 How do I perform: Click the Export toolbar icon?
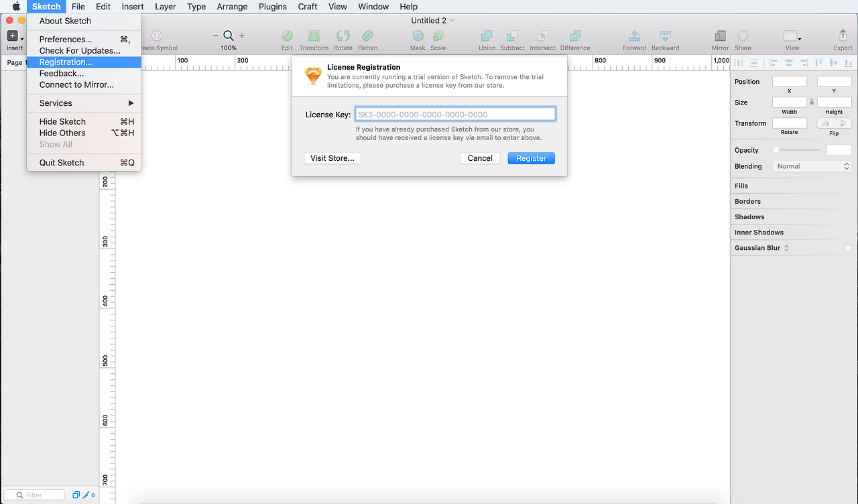tap(843, 36)
